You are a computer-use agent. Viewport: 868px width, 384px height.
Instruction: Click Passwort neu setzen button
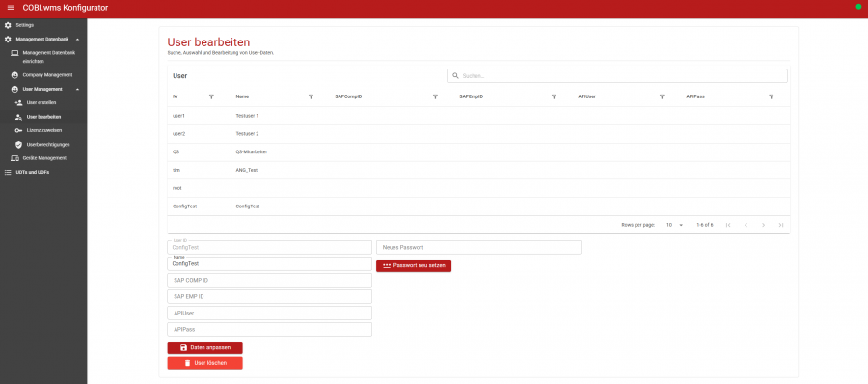(414, 266)
